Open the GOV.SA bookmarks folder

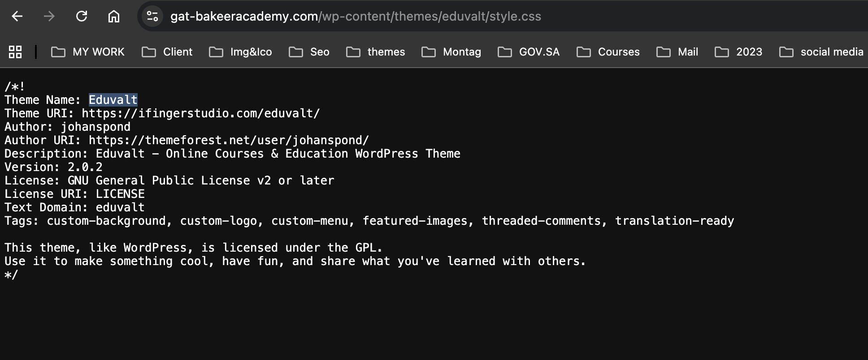tap(529, 52)
